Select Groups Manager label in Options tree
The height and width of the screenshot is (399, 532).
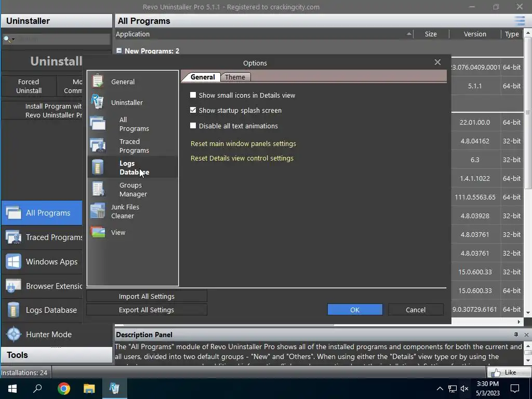pyautogui.click(x=133, y=190)
